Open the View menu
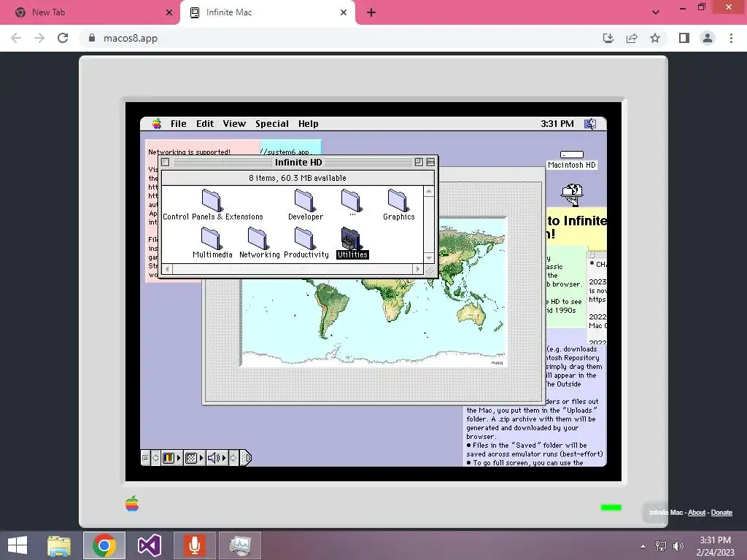Image resolution: width=747 pixels, height=560 pixels. (234, 124)
